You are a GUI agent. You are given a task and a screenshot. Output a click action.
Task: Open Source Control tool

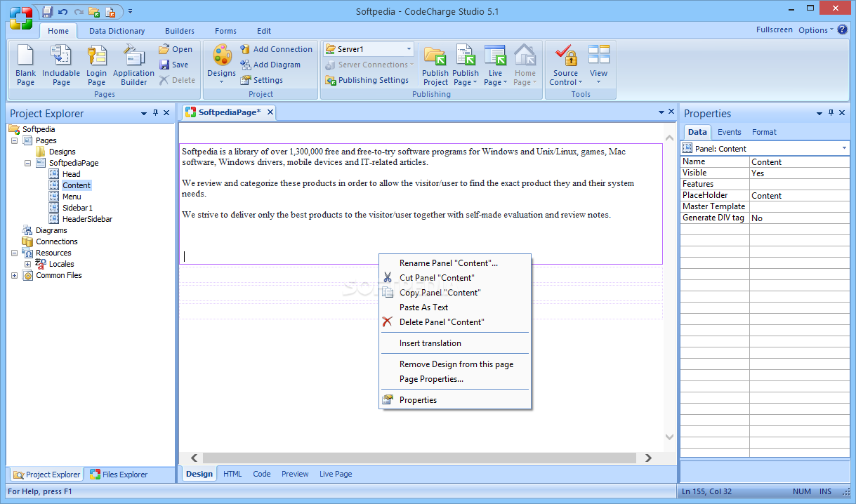565,65
